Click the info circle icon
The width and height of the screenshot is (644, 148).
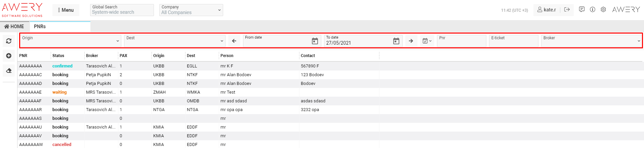tap(593, 10)
